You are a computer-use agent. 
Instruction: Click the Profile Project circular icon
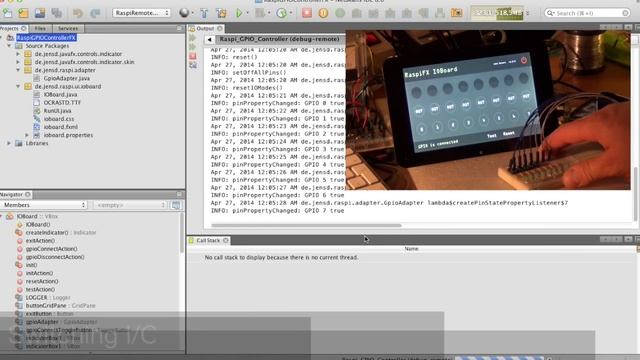pos(281,13)
